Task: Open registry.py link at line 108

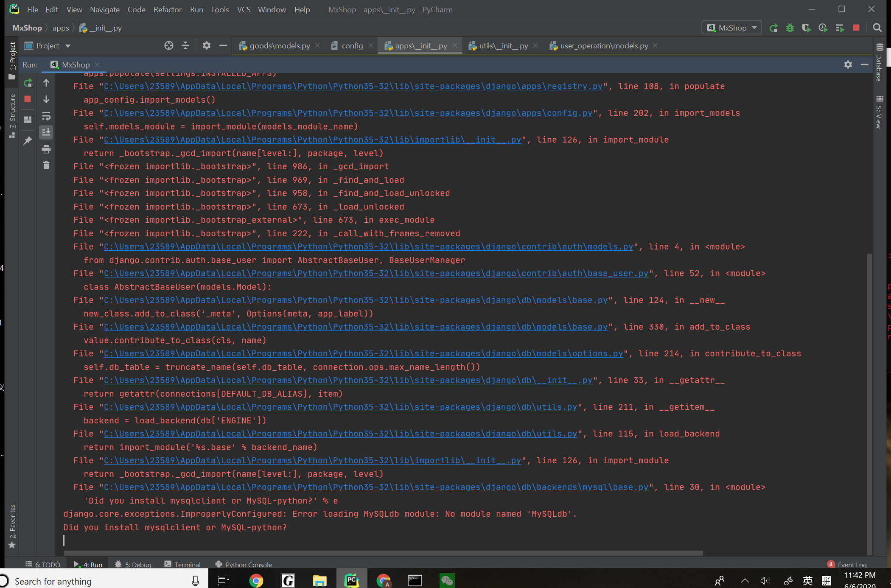Action: coord(353,86)
